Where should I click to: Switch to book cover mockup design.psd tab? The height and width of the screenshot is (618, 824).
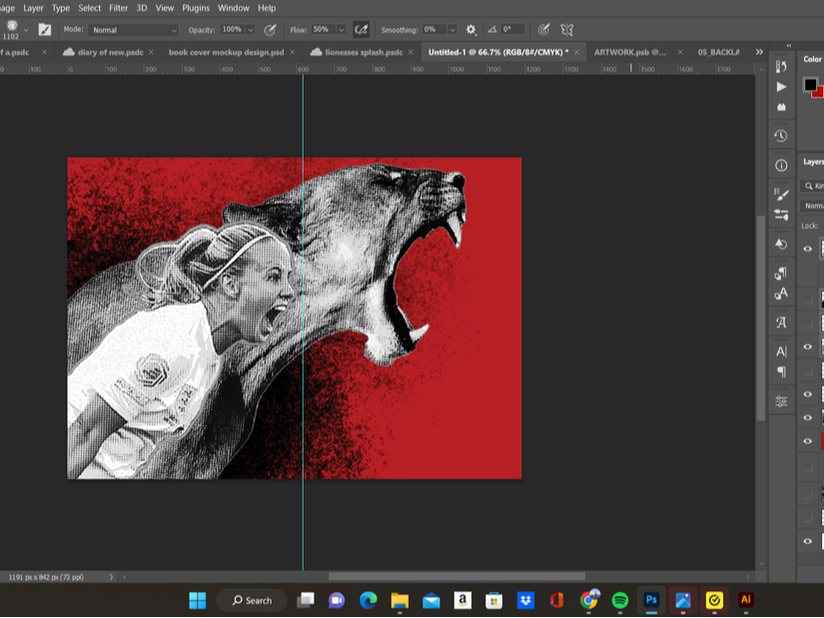(226, 52)
